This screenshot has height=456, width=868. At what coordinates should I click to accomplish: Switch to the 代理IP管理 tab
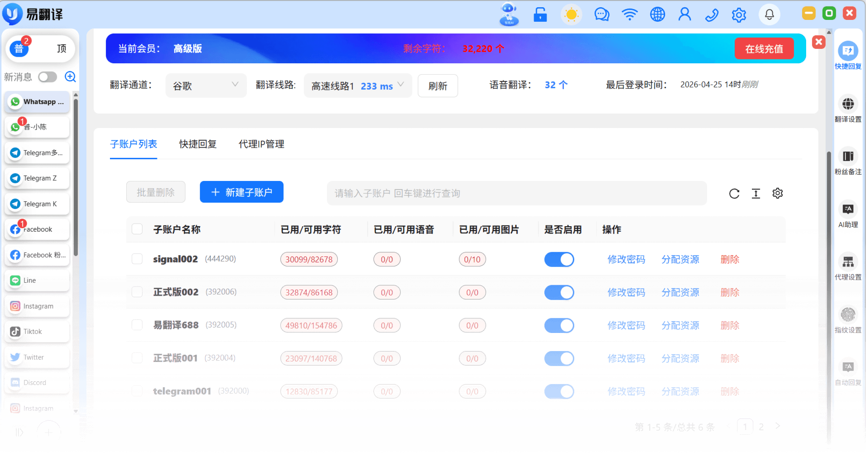pyautogui.click(x=261, y=144)
